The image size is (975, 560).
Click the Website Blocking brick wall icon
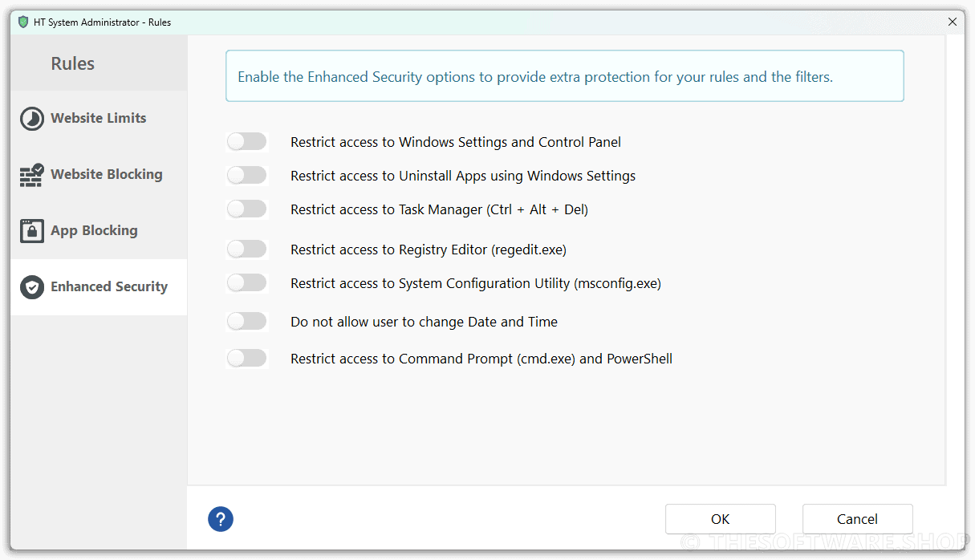pyautogui.click(x=32, y=175)
